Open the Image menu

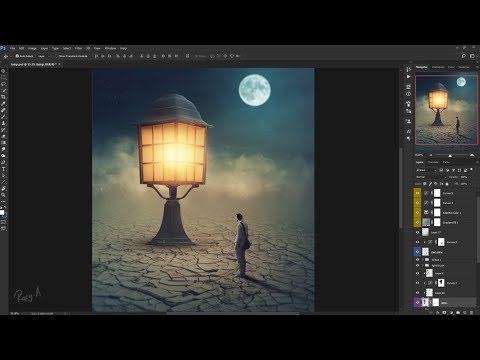pyautogui.click(x=32, y=48)
